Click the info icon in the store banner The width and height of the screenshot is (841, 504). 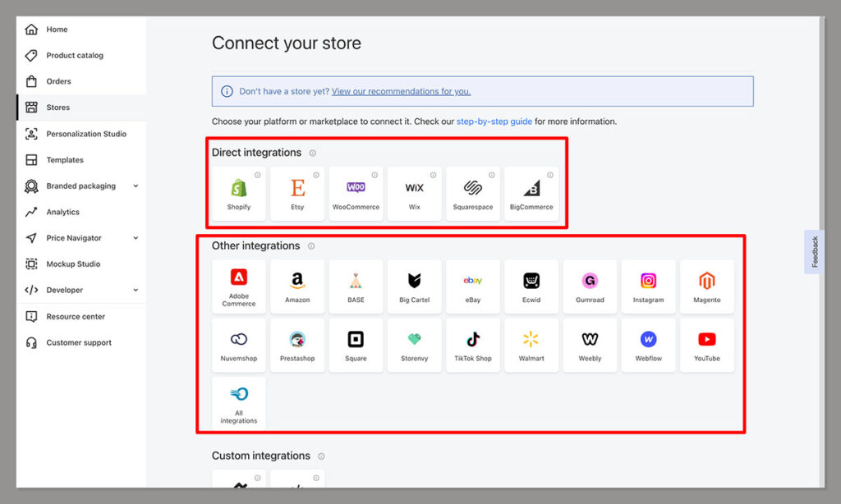227,92
